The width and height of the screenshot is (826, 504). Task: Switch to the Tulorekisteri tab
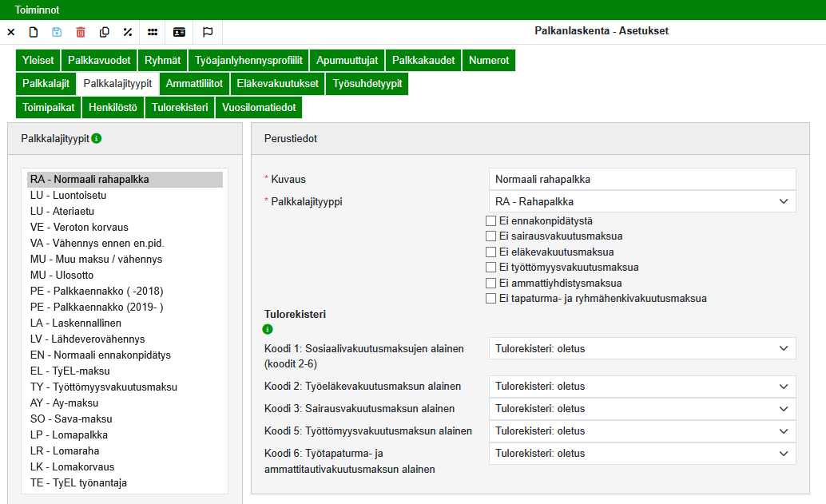[x=180, y=108]
